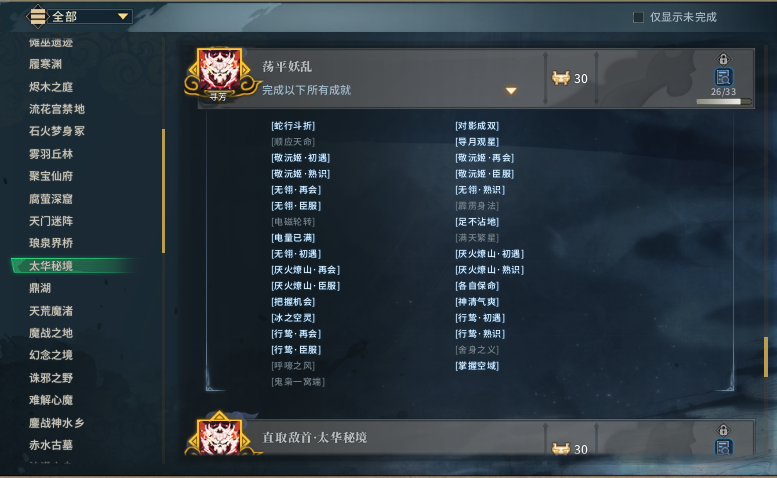Click lock icon on 直取敌首·太华秘境 entry
Screen dimensions: 777x478
(723, 429)
